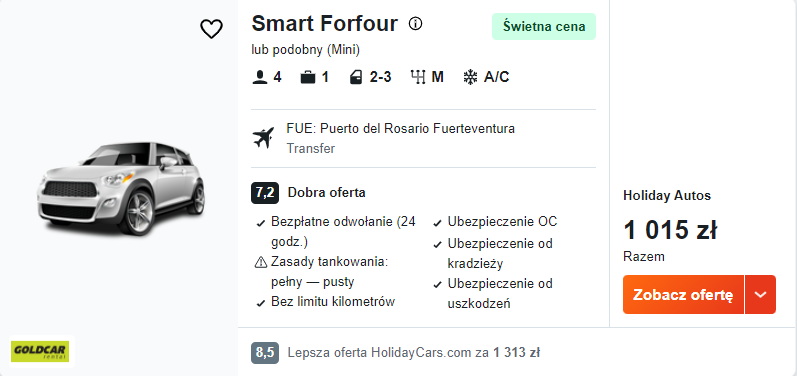
Task: Click the 8,5 rating badge
Action: coord(265,353)
